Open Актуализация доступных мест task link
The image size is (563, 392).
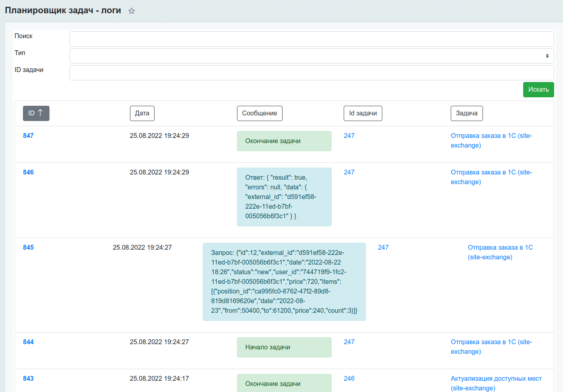[496, 383]
